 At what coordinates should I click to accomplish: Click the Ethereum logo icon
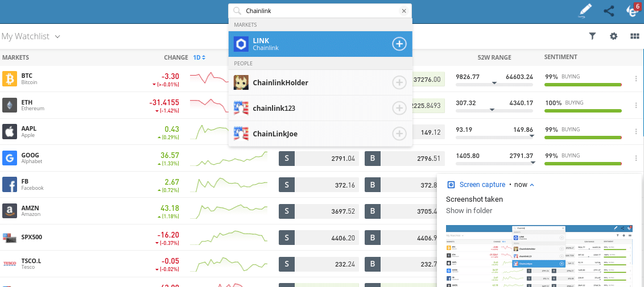[x=10, y=105]
